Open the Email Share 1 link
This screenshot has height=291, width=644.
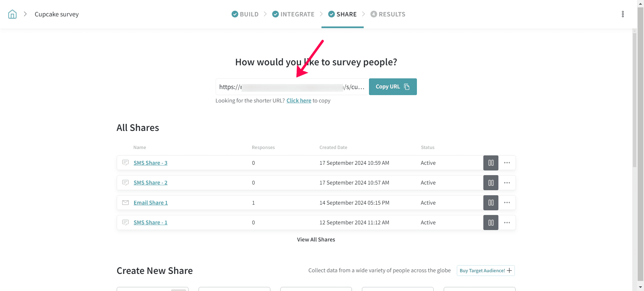[150, 203]
